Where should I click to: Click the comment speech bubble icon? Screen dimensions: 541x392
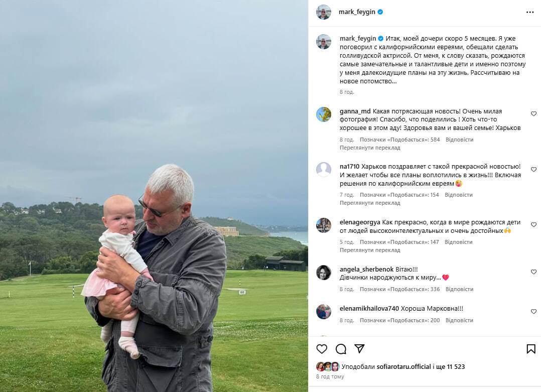click(x=341, y=349)
